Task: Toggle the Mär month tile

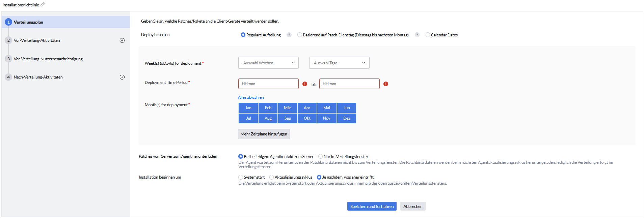Action: [x=287, y=108]
